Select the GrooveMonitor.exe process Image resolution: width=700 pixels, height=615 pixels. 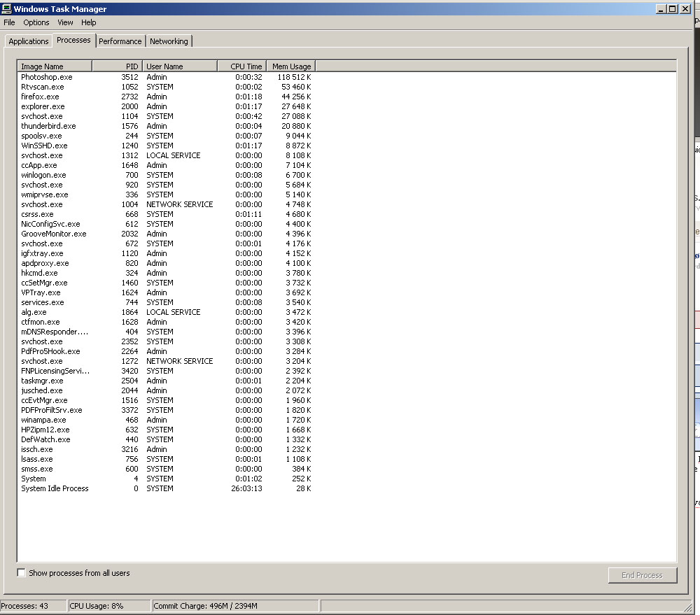coord(166,234)
